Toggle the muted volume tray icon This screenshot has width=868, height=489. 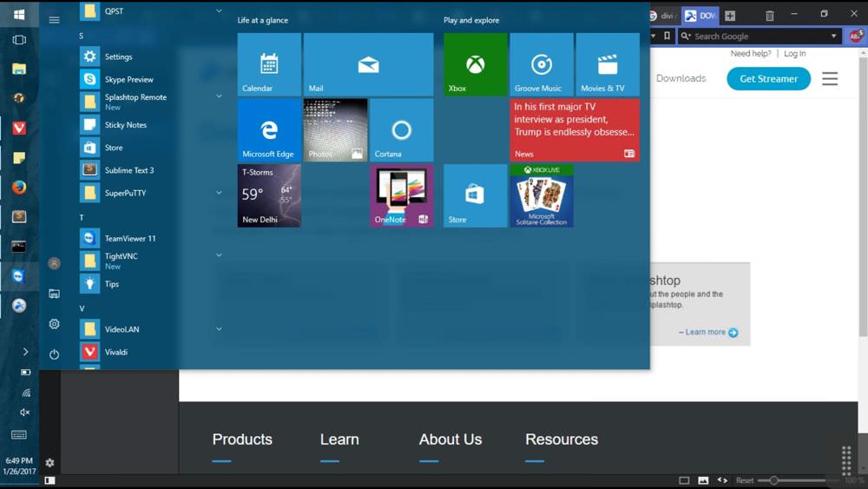point(25,413)
